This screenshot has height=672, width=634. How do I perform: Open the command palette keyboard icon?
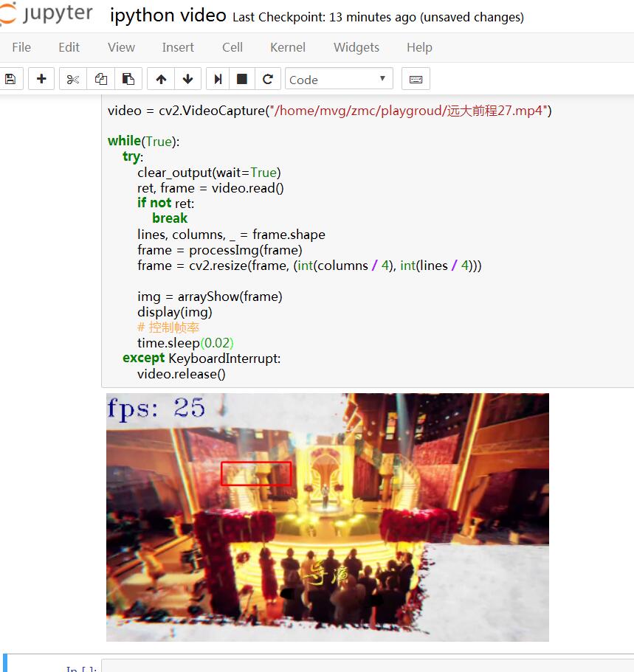(x=415, y=78)
